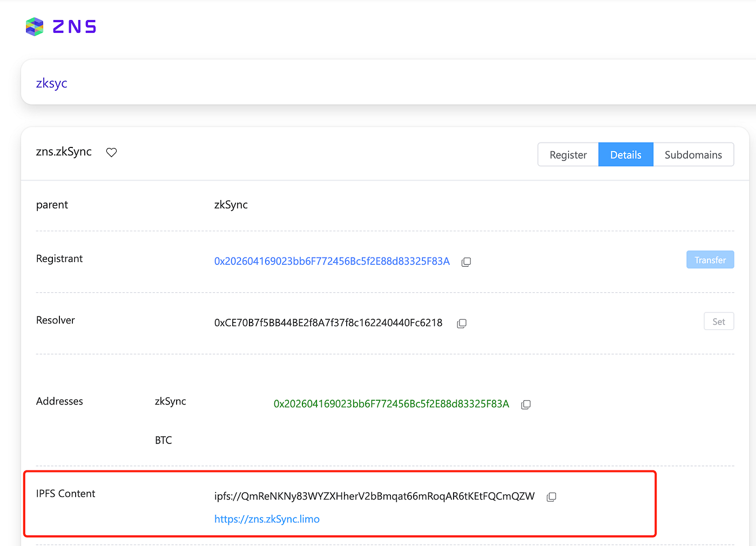
Task: Click the Addresses label
Action: point(59,401)
